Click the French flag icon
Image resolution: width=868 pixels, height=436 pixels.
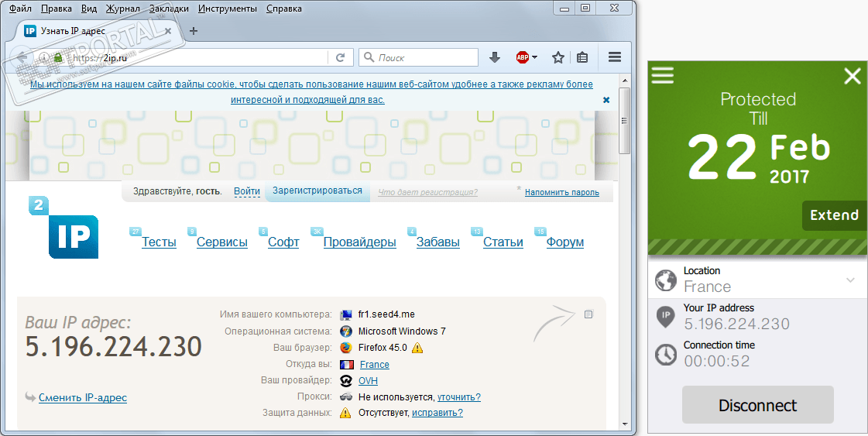point(347,365)
